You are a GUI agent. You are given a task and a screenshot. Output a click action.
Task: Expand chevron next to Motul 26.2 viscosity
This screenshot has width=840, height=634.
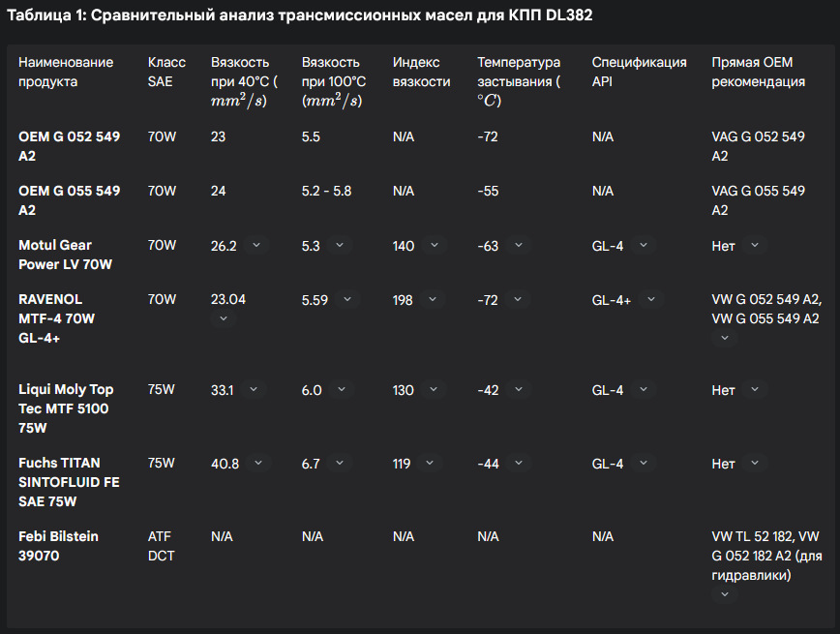pyautogui.click(x=256, y=246)
